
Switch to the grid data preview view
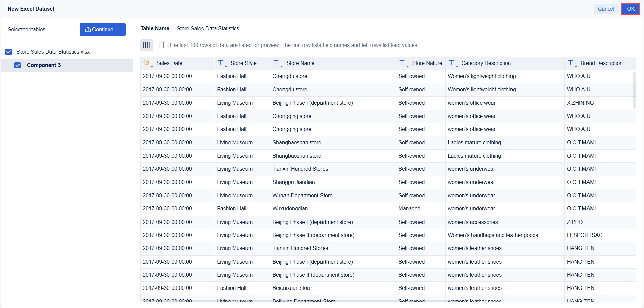point(146,45)
